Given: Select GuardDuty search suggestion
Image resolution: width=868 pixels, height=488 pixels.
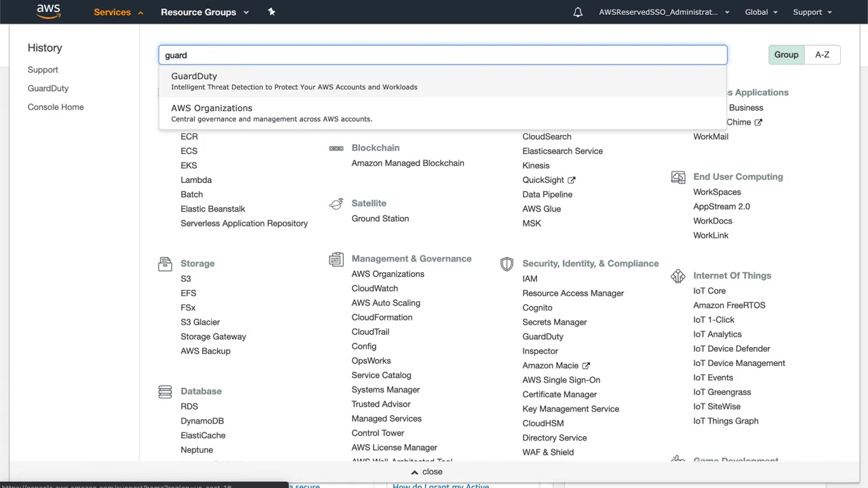Looking at the screenshot, I should pyautogui.click(x=194, y=77).
